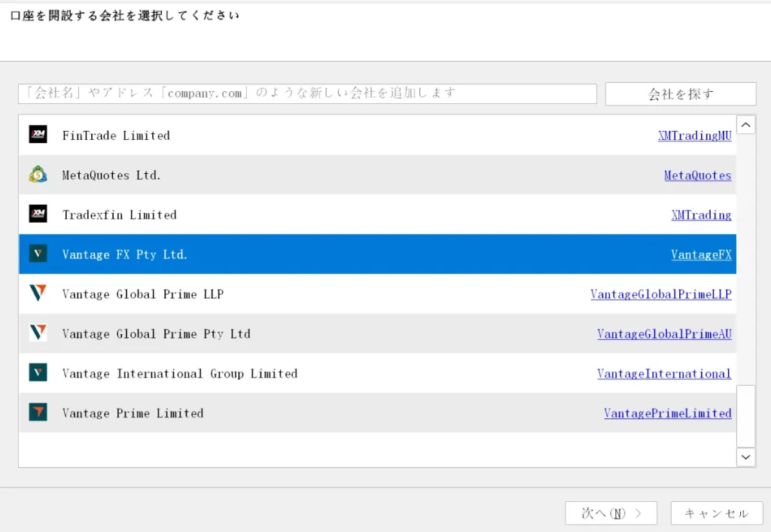Click キャンセル to cancel the dialog
This screenshot has width=771, height=532.
(x=715, y=512)
